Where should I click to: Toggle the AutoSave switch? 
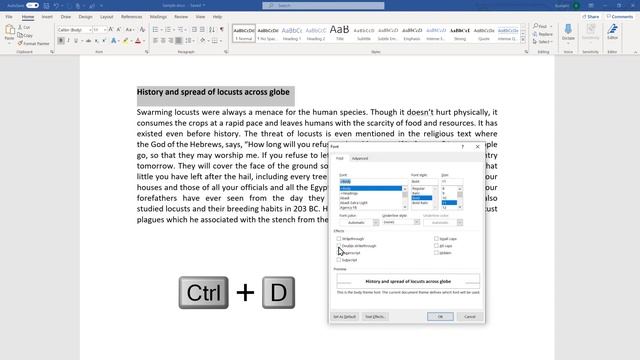pos(32,5)
